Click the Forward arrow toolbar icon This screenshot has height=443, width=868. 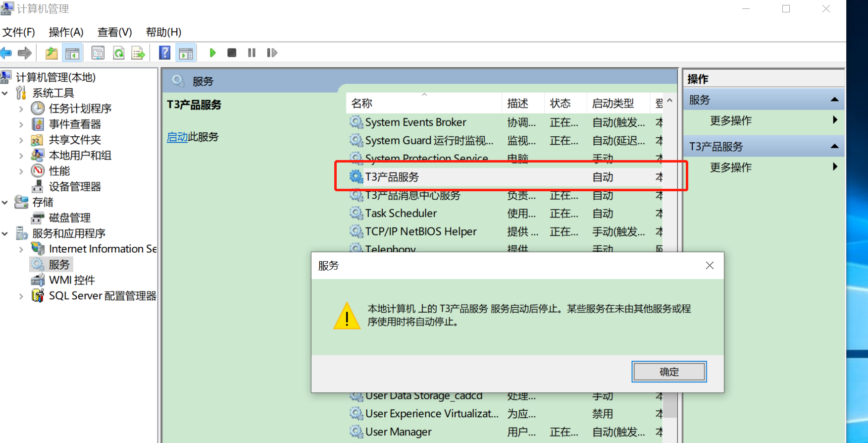pyautogui.click(x=24, y=53)
